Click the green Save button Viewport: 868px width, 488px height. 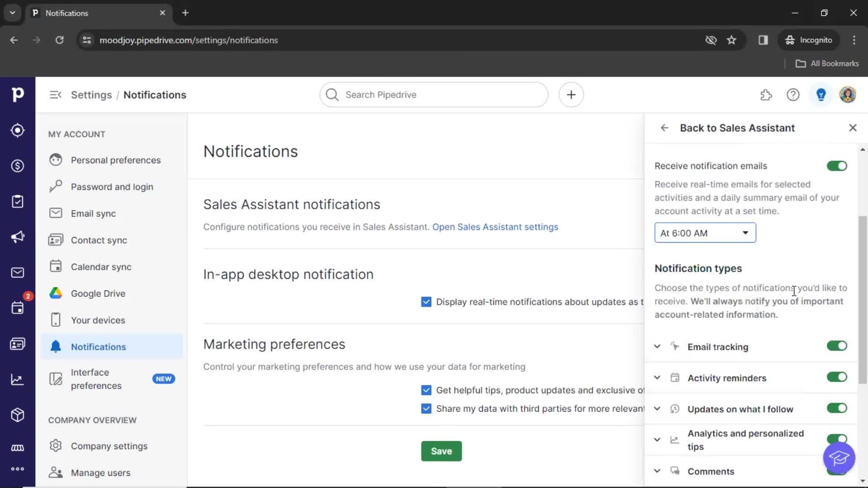click(x=441, y=451)
